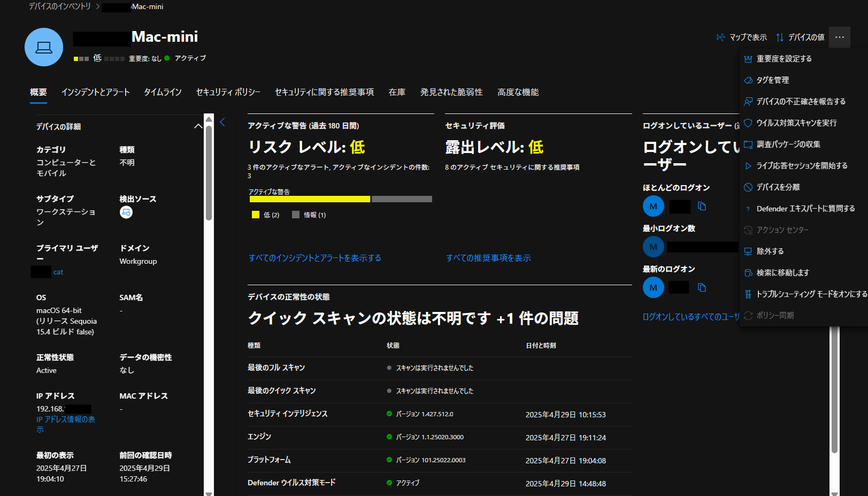Click the monitor icon for 除外する
The height and width of the screenshot is (496, 868).
coord(748,251)
